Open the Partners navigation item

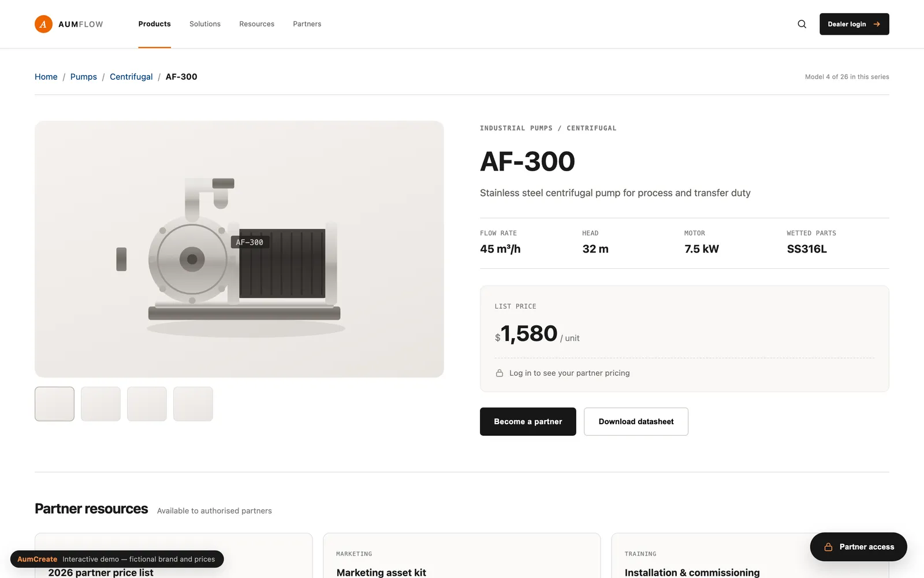coord(307,24)
